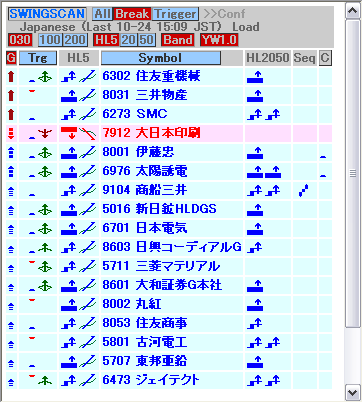Click HL5 flat breakout icon in 8002 row

pyautogui.click(x=69, y=305)
